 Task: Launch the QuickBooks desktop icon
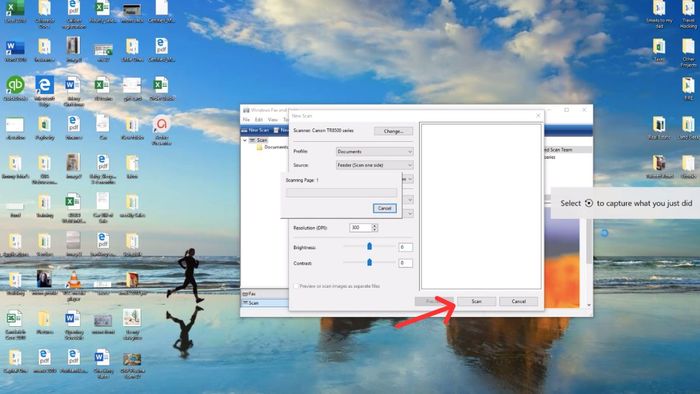tap(15, 87)
